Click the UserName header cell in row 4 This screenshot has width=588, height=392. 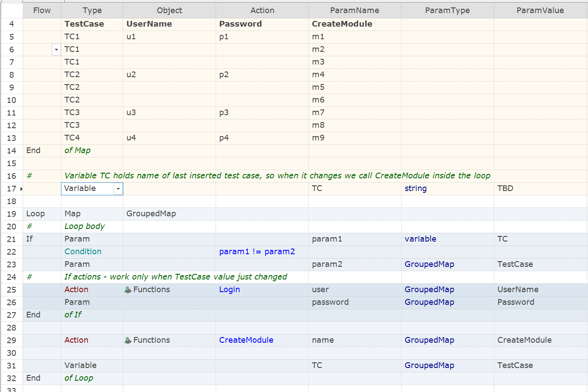149,24
